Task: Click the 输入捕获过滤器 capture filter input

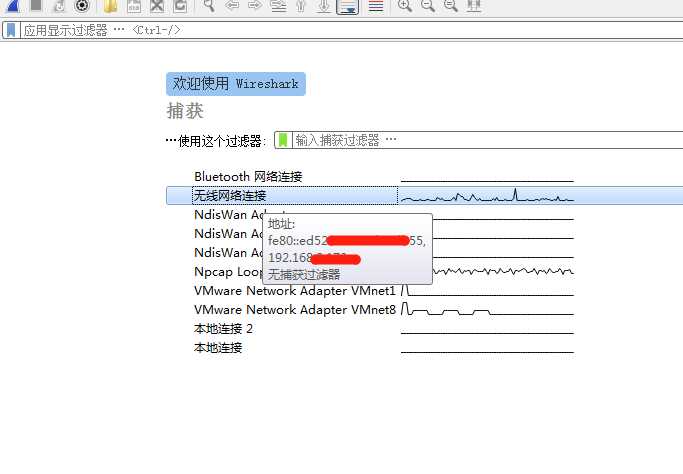Action: coord(487,140)
